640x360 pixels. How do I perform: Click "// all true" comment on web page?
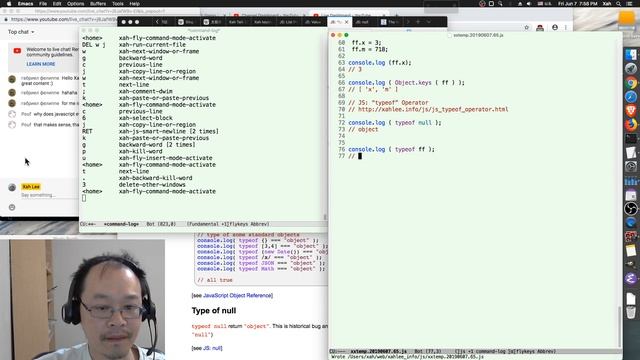coord(215,280)
